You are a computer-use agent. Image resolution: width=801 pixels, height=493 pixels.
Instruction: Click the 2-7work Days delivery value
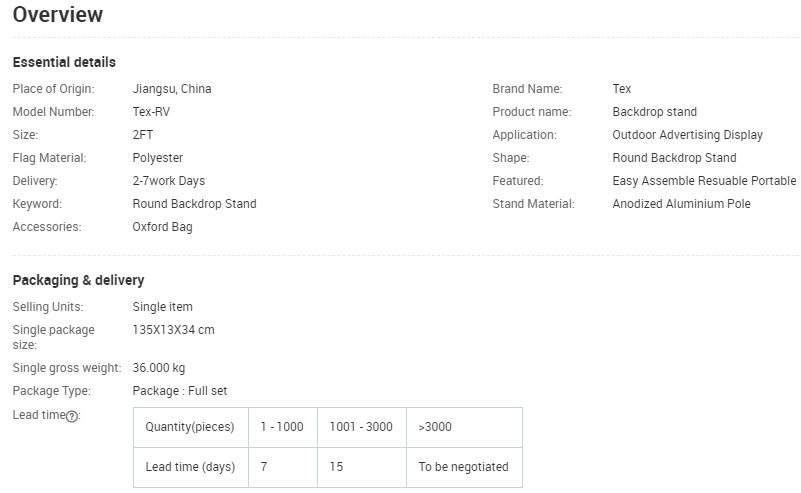[169, 181]
